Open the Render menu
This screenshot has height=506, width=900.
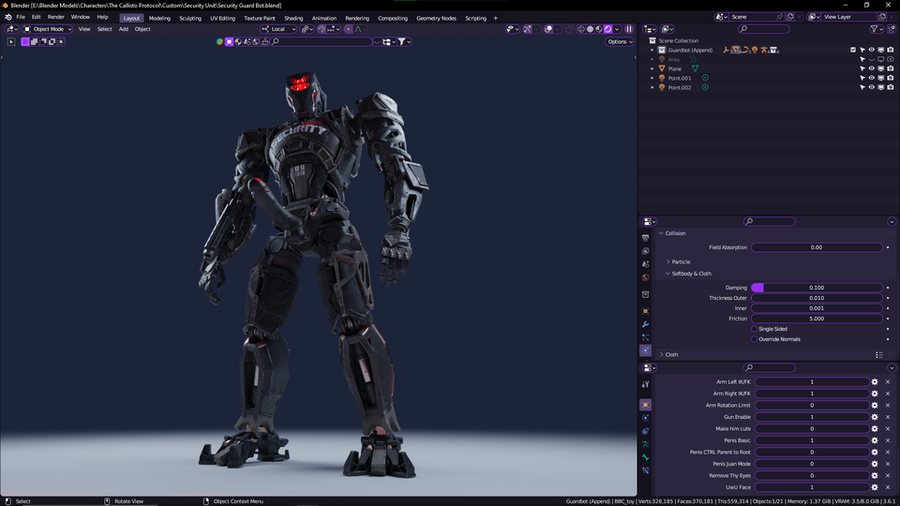coord(56,17)
